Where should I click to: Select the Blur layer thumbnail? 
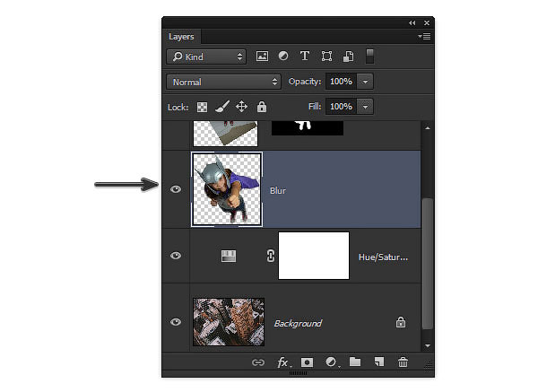[227, 189]
